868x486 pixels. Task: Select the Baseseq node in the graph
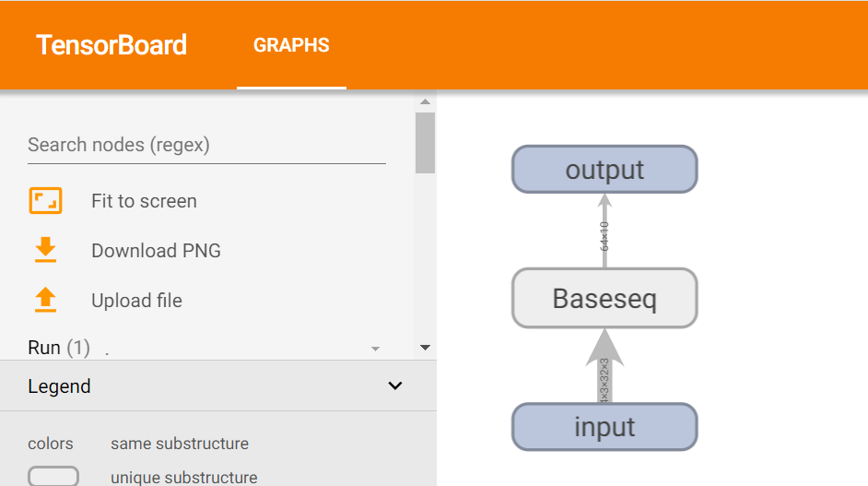[604, 298]
